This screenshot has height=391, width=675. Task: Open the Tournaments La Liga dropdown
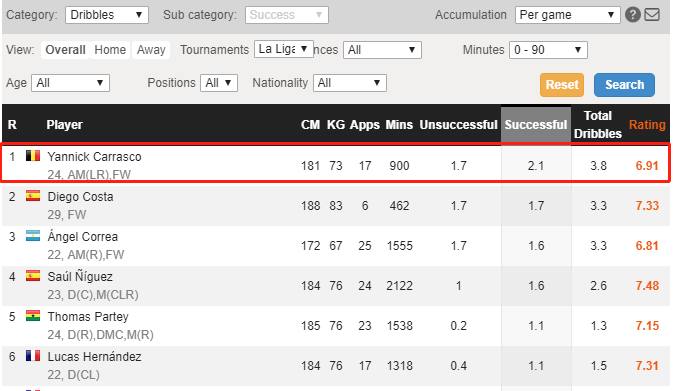point(284,49)
